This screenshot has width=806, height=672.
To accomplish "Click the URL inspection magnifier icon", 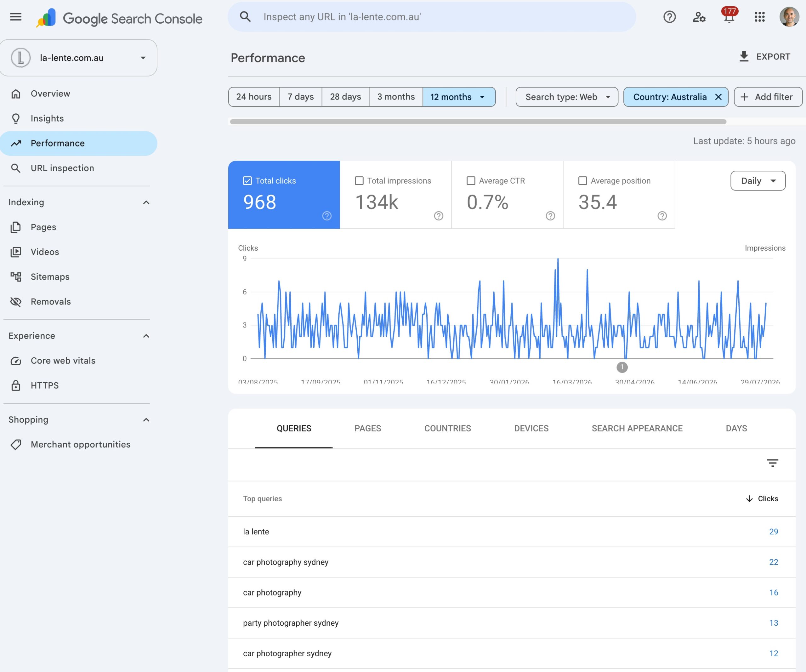I will click(16, 168).
